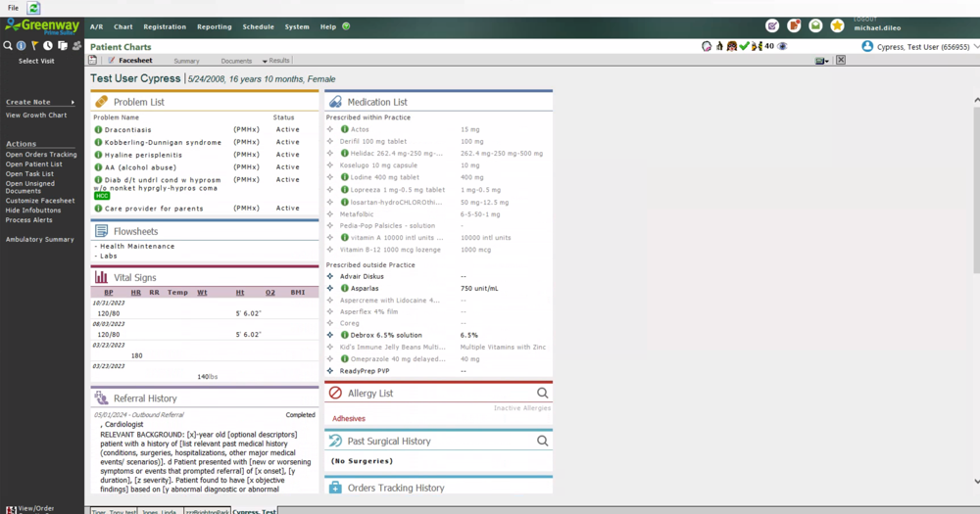Image resolution: width=980 pixels, height=514 pixels.
Task: Expand the patient selector Cypress, Test User dropdown
Action: pyautogui.click(x=976, y=46)
